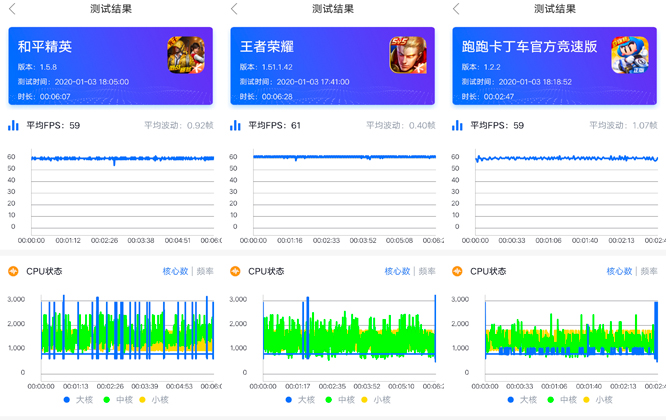Open the 王者荣耀 game icon

pyautogui.click(x=408, y=55)
